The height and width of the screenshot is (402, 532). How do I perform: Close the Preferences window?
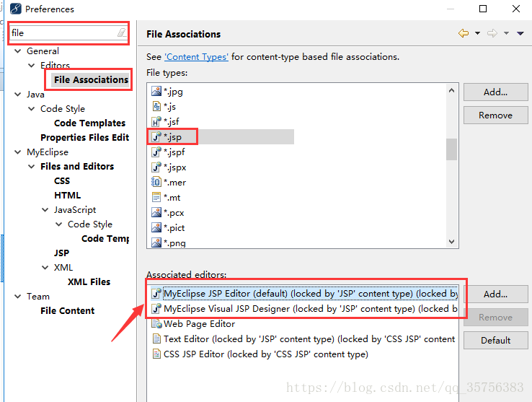pos(516,9)
